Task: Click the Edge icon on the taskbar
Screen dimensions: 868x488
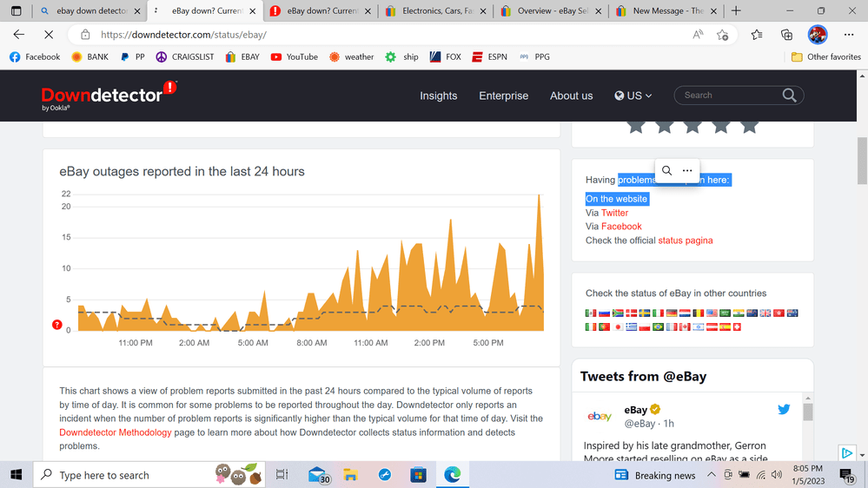Action: [x=453, y=475]
